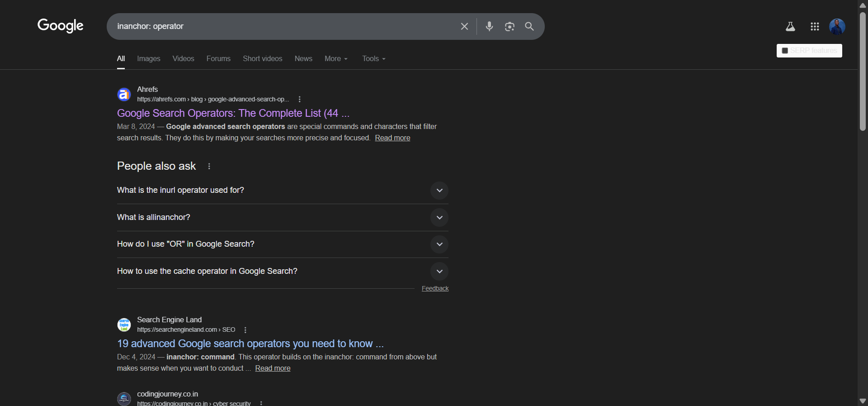Open "Google Search Operators: The Complete List" result
The width and height of the screenshot is (868, 406).
pos(233,113)
